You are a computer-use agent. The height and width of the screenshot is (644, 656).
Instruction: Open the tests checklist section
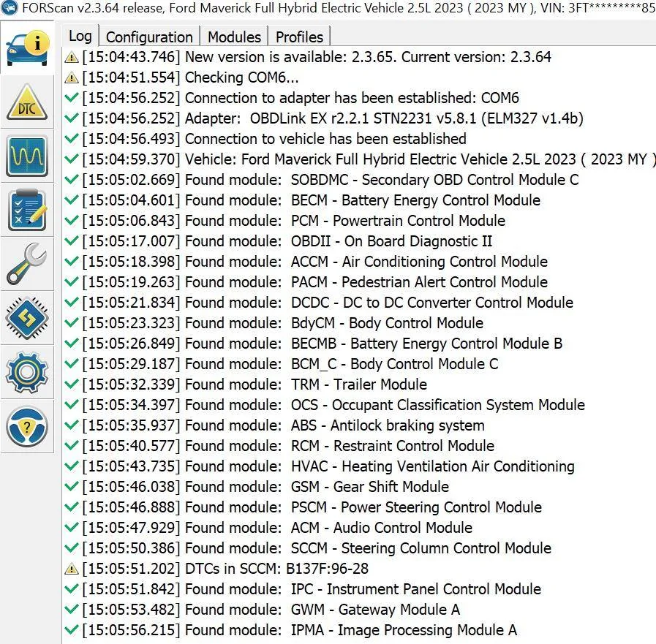27,210
